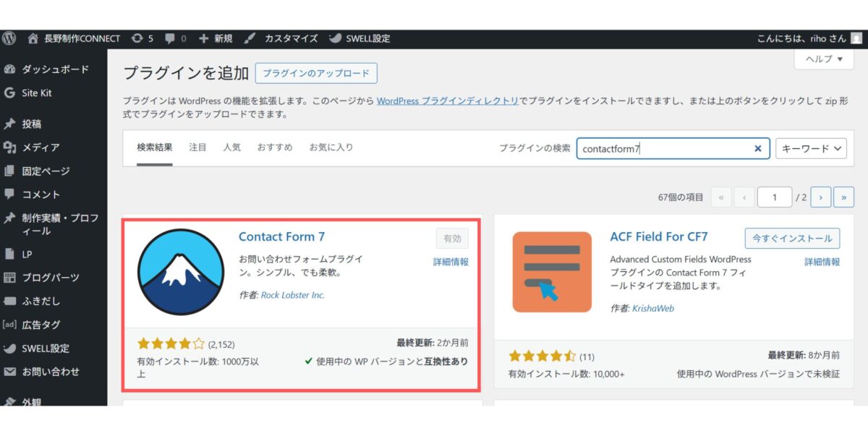The width and height of the screenshot is (868, 436).
Task: Switch to the 人気 tab
Action: 231,148
